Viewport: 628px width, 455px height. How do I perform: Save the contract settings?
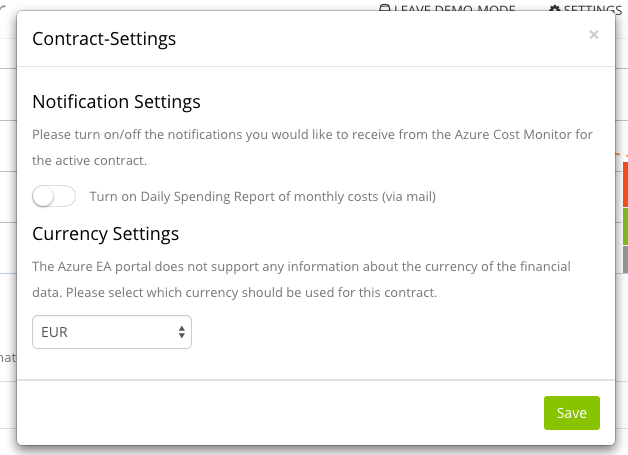(571, 413)
